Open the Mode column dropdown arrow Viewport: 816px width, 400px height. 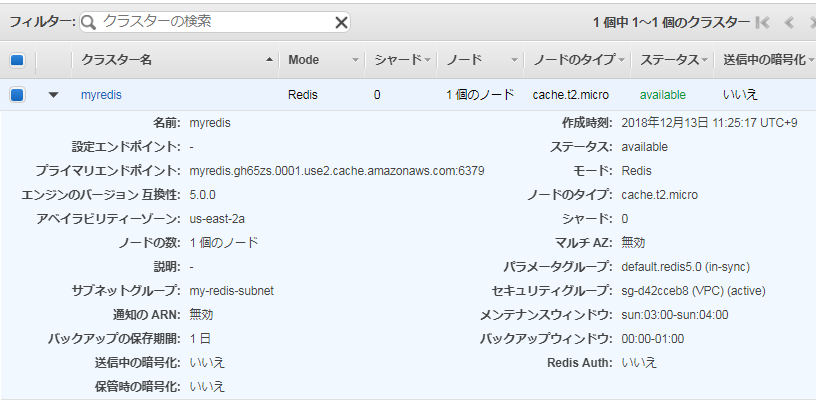point(353,60)
